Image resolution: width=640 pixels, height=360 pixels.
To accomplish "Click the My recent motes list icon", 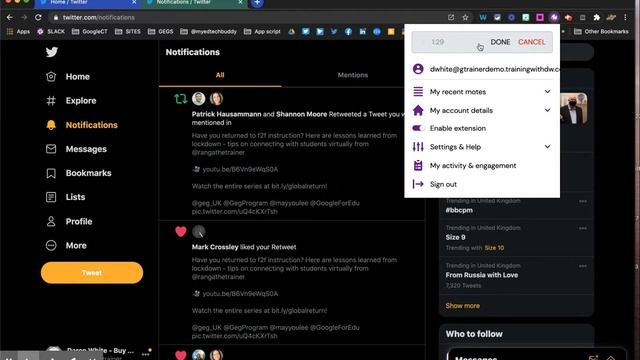I will click(418, 91).
